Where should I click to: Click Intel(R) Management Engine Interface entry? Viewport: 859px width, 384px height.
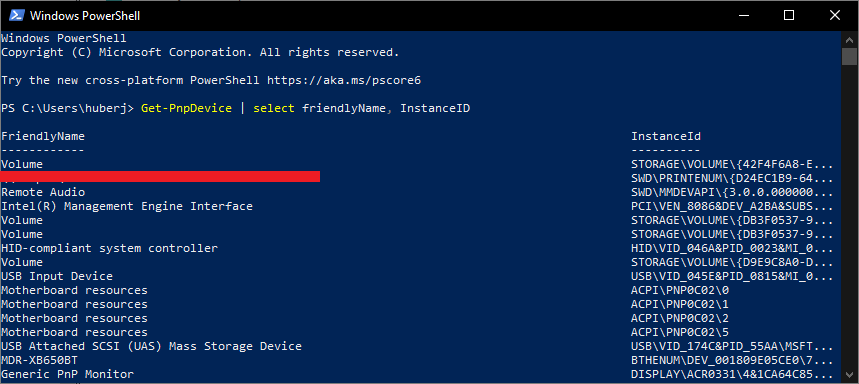point(127,207)
